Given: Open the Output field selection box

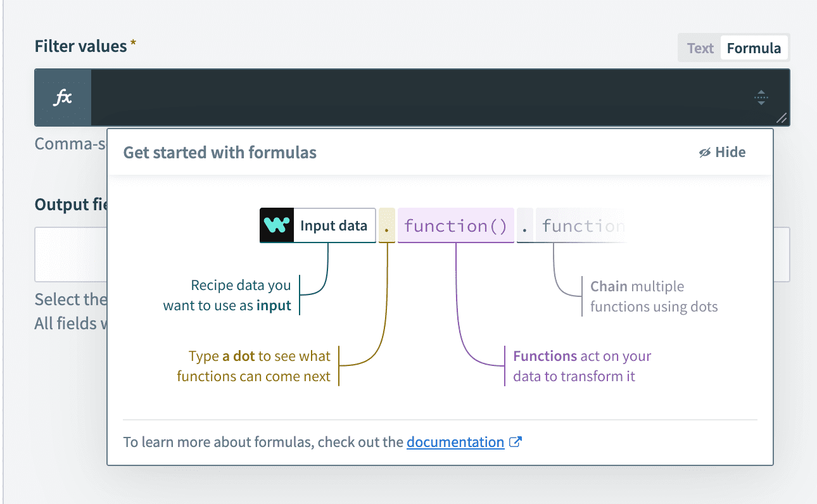Looking at the screenshot, I should coord(70,254).
